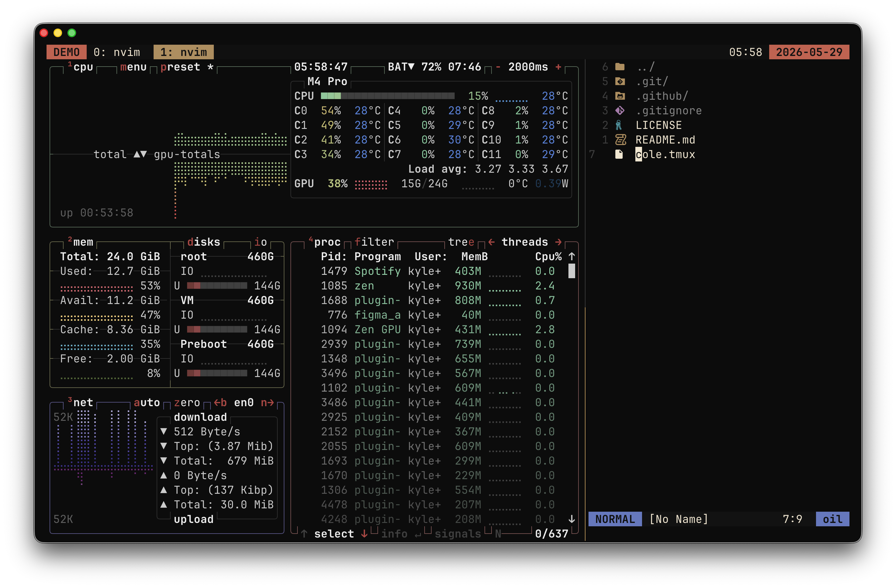Toggle the mem box label
This screenshot has width=896, height=588.
pos(83,242)
